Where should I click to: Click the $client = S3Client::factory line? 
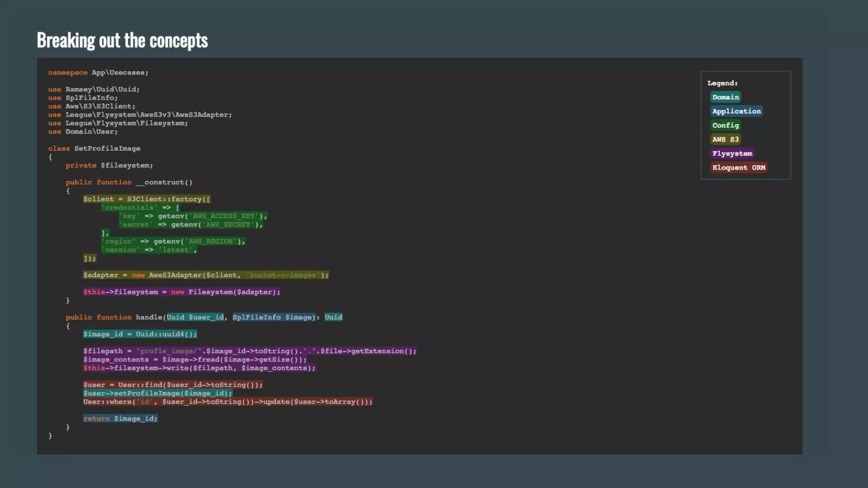tap(147, 199)
